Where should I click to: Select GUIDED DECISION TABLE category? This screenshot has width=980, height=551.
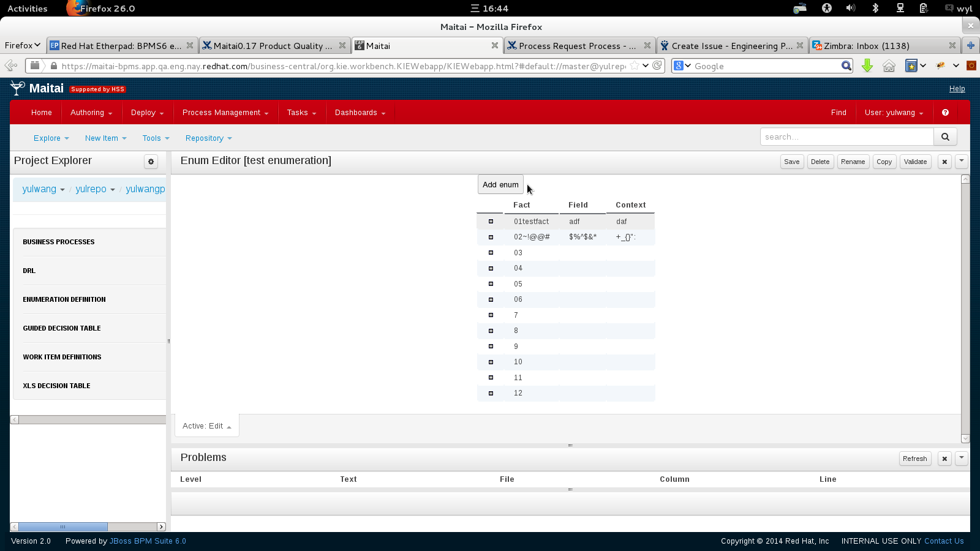62,328
